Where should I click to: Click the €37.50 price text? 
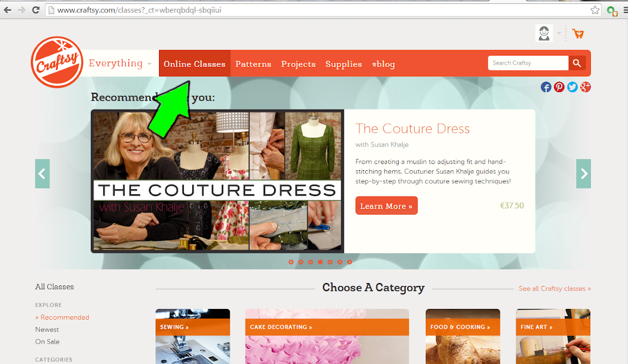[x=512, y=206]
